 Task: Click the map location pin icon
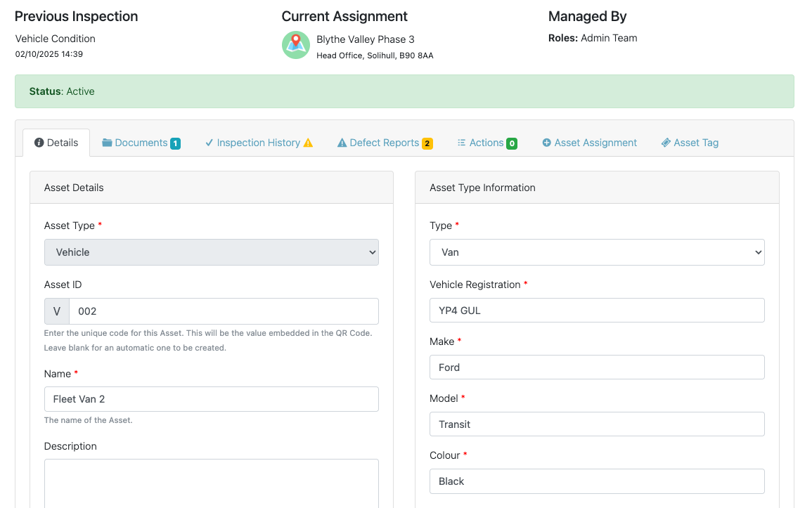296,45
